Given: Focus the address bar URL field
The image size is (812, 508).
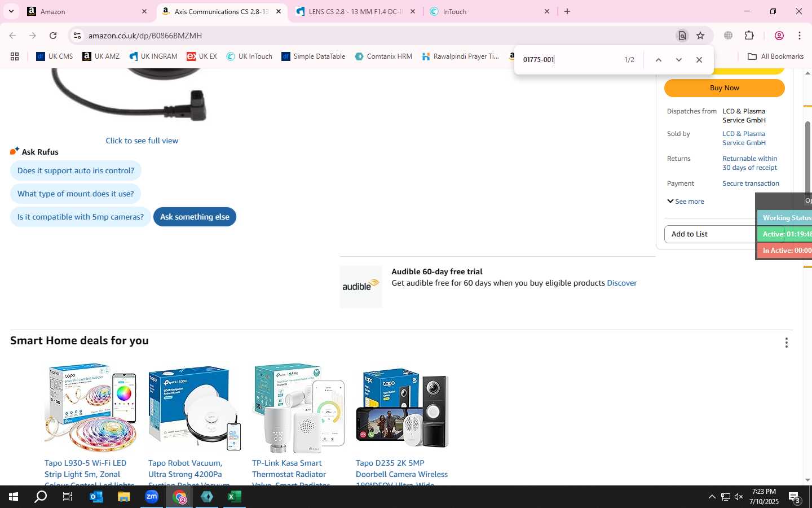Looking at the screenshot, I should click(x=378, y=36).
